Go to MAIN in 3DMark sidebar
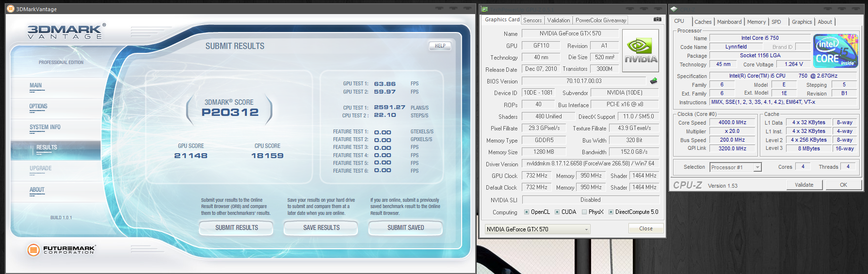Image resolution: width=868 pixels, height=274 pixels. point(36,85)
